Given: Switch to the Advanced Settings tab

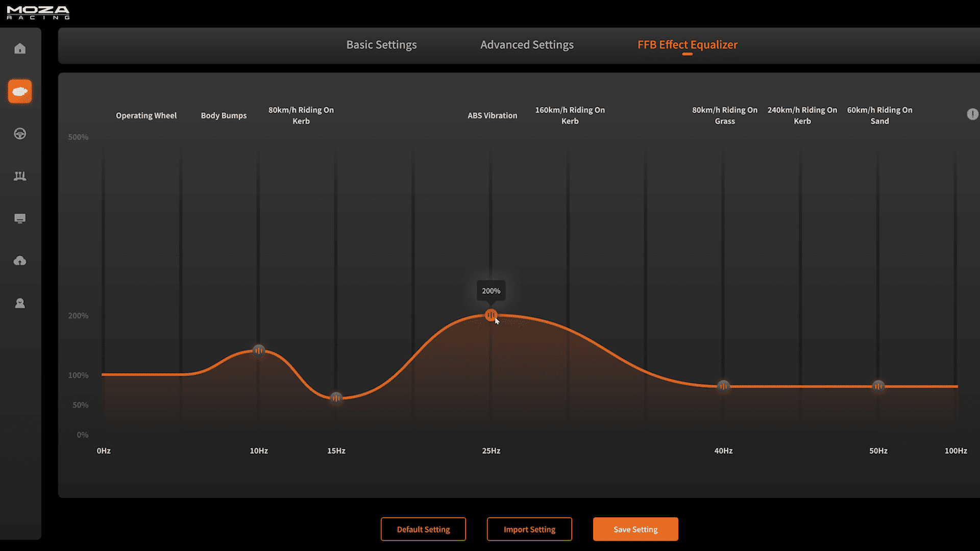Looking at the screenshot, I should click(x=527, y=45).
